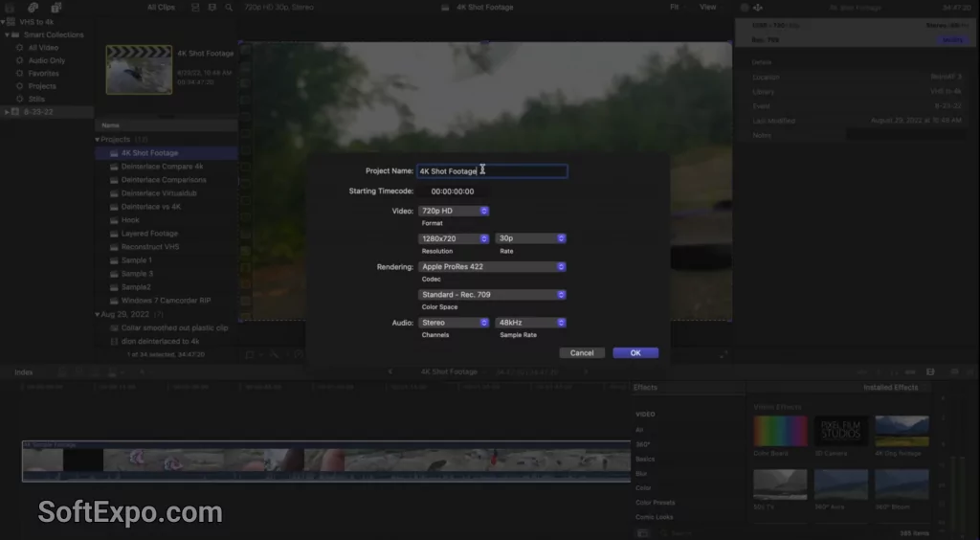
Task: Open the Photos and Audio sidebar icon
Action: tap(33, 8)
